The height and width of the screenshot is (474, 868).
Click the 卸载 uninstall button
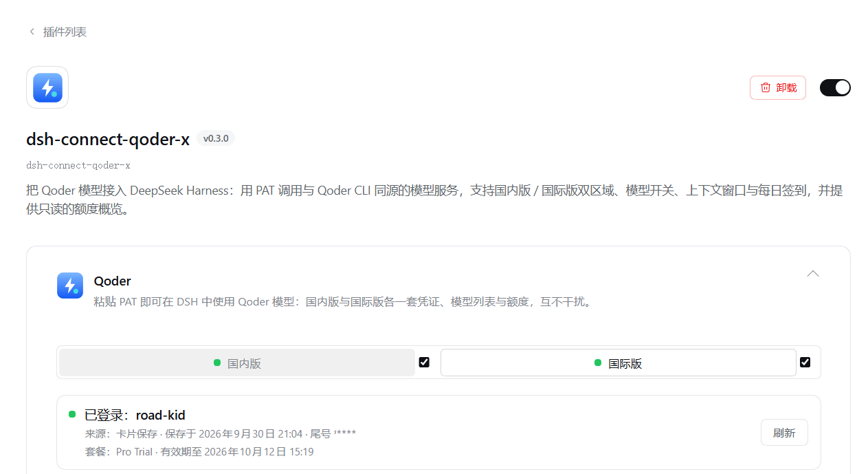778,87
